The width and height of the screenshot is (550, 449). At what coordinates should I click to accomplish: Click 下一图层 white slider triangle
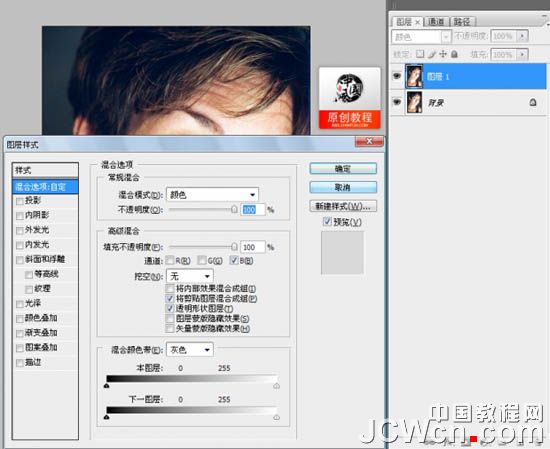276,417
